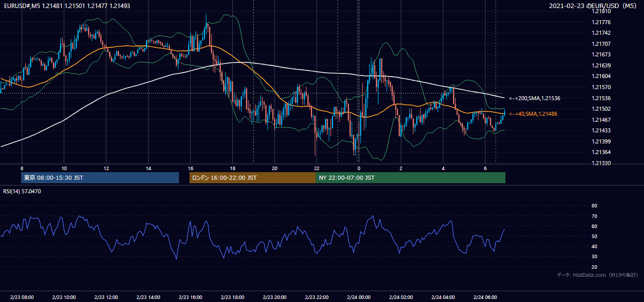Click hour tick 20 under price chart
The height and width of the screenshot is (302, 644).
pyautogui.click(x=274, y=168)
